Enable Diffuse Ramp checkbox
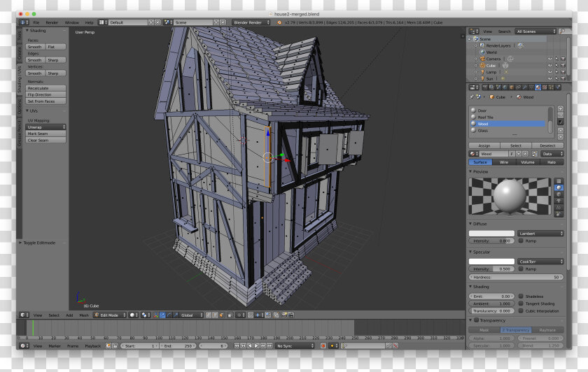588x372 pixels. (521, 241)
